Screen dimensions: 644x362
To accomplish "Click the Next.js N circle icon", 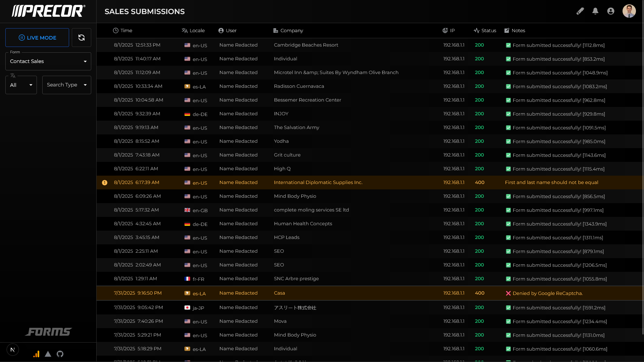I will tap(13, 350).
